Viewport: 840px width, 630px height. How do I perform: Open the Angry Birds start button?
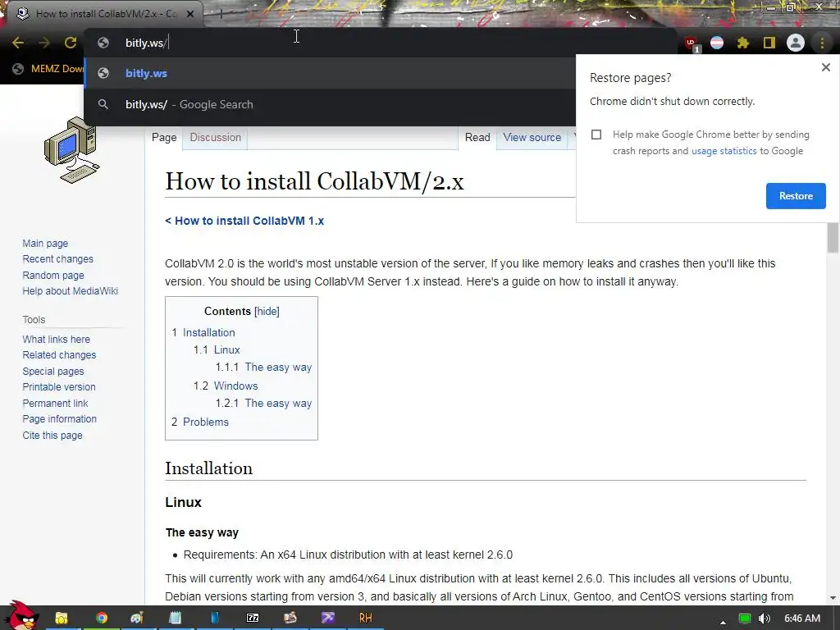click(x=21, y=615)
